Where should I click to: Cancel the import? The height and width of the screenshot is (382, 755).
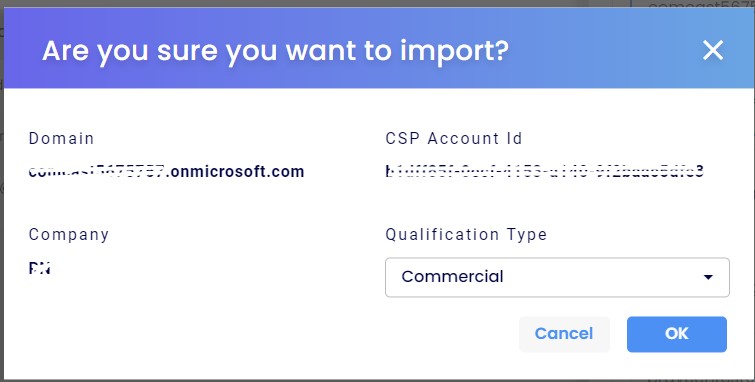(564, 334)
